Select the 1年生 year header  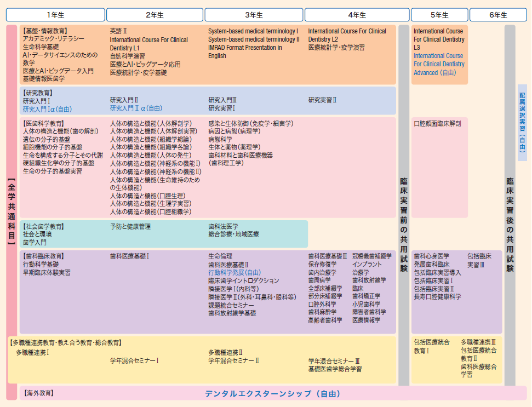(55, 15)
